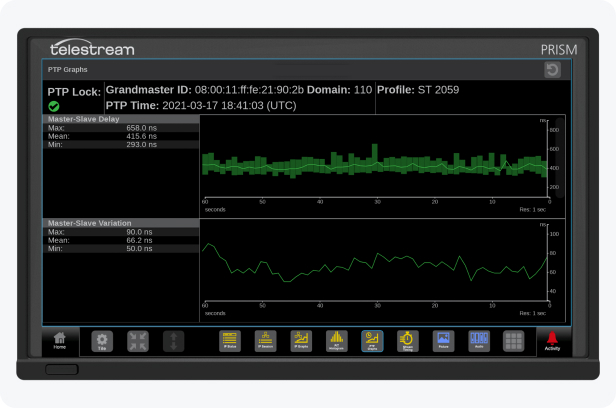Open the Activity alarm bell

552,340
